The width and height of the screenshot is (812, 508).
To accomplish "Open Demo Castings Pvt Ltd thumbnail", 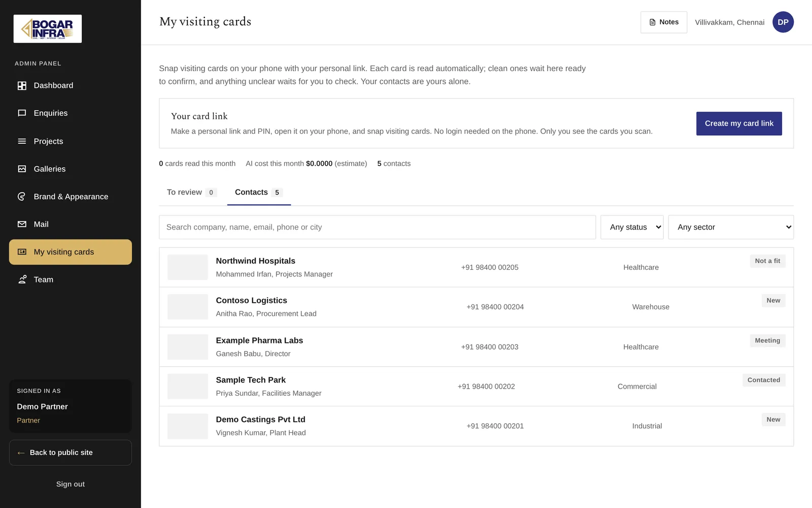I will [188, 426].
